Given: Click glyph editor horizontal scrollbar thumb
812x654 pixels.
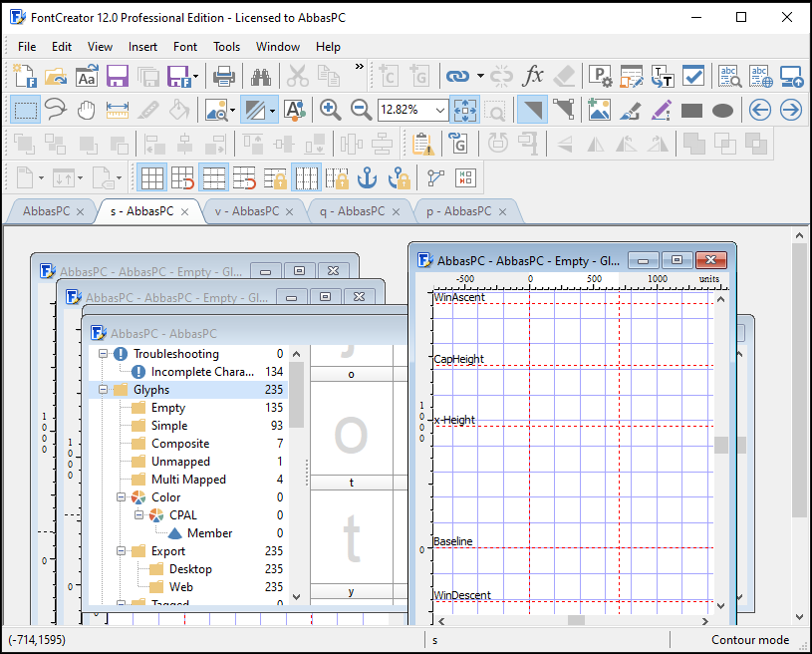Looking at the screenshot, I should pyautogui.click(x=576, y=621).
